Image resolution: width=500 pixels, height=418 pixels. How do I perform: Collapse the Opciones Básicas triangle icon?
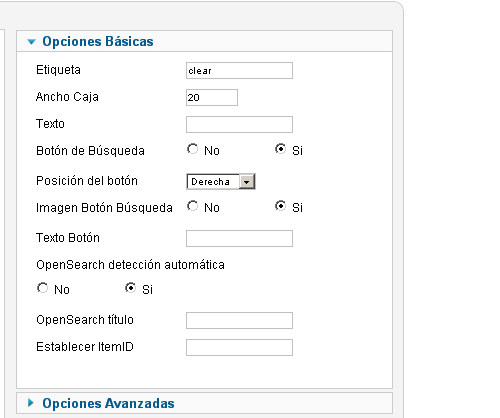pyautogui.click(x=31, y=42)
